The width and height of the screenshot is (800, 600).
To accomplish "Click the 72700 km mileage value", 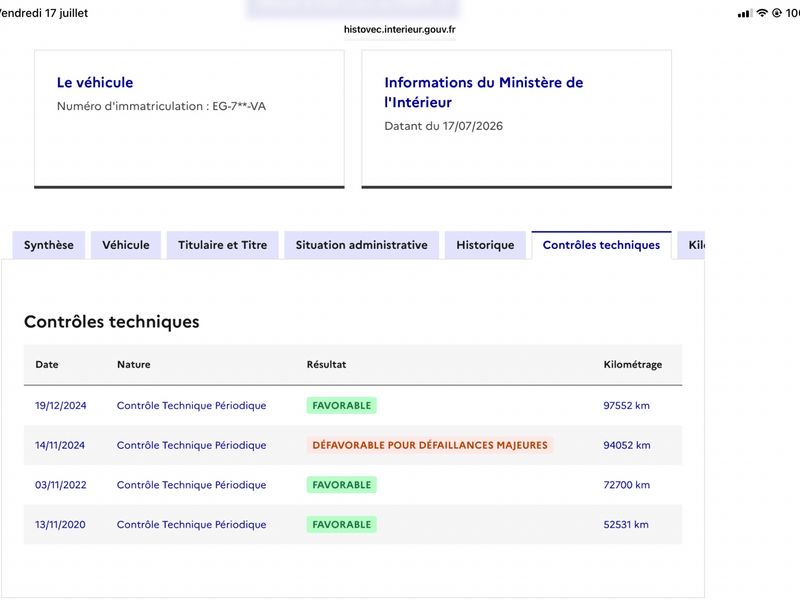I will [x=627, y=485].
